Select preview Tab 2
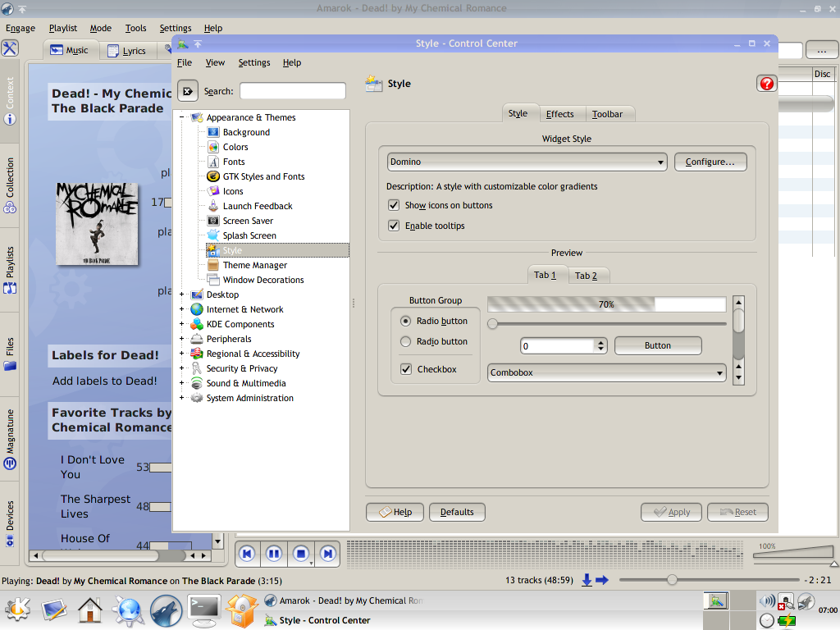The height and width of the screenshot is (630, 840). click(586, 276)
